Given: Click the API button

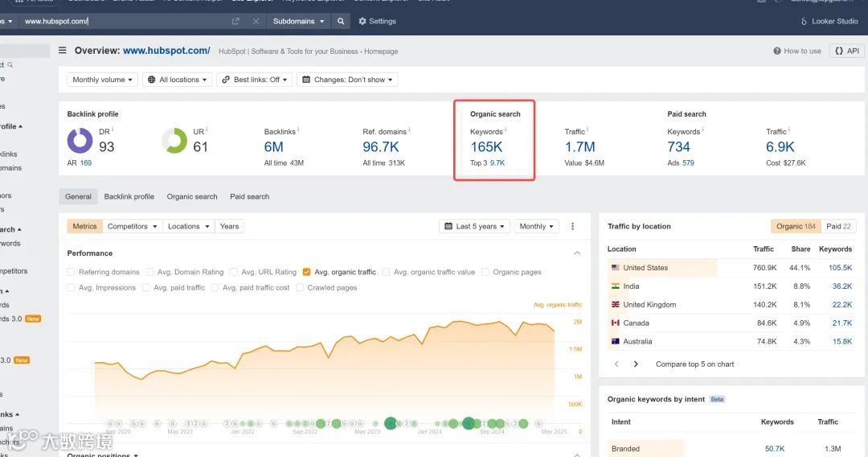Looking at the screenshot, I should click(847, 51).
